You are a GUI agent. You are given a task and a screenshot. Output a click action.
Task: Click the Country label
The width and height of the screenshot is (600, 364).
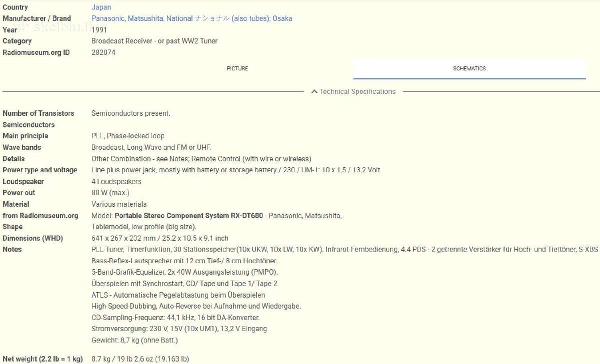[15, 7]
